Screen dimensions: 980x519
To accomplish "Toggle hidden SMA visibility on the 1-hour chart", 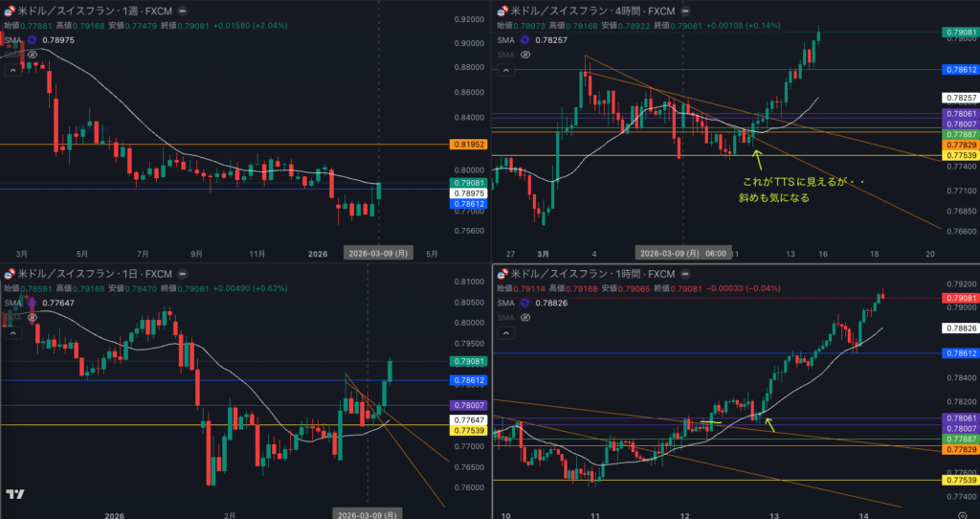I will 523,317.
